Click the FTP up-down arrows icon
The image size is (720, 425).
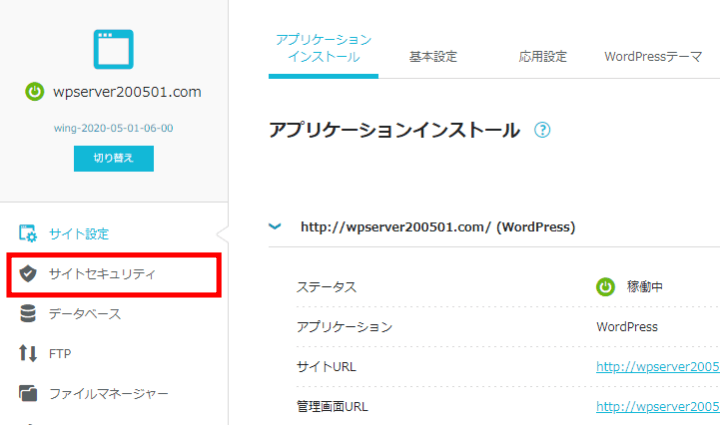point(28,353)
